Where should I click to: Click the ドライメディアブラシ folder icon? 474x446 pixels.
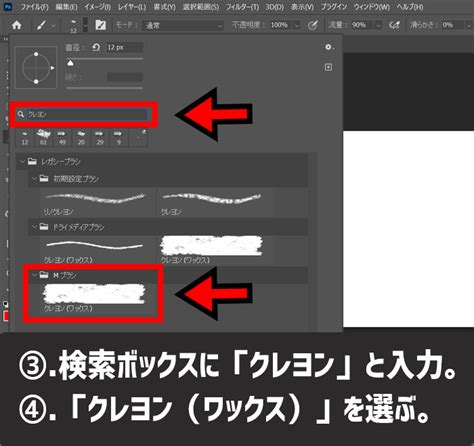point(44,227)
